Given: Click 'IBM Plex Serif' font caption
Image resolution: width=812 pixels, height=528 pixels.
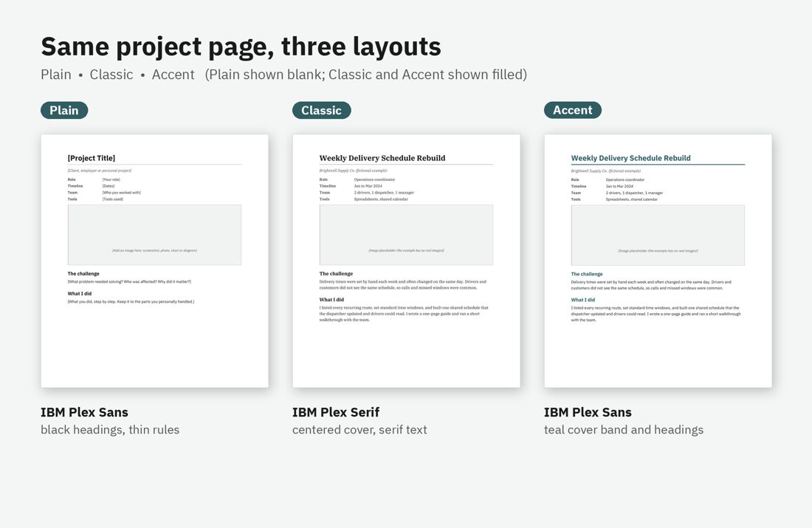Looking at the screenshot, I should click(336, 413).
